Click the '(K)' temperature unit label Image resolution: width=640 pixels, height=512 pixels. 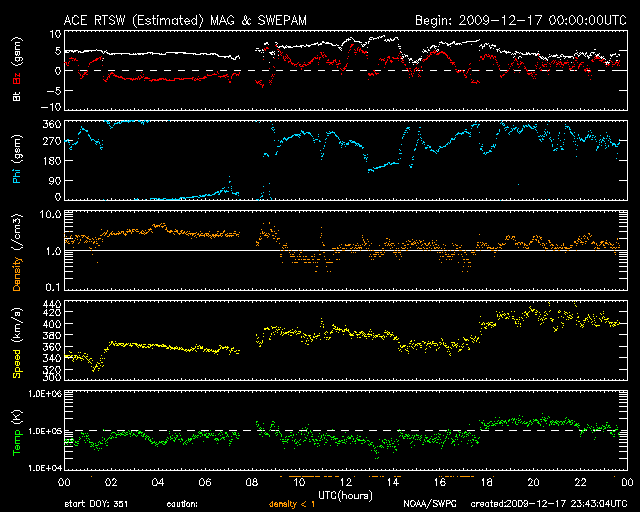point(17,417)
